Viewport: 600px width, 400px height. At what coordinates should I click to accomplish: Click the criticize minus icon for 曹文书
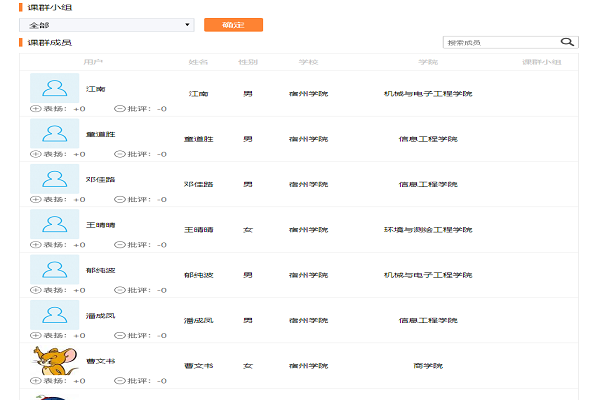click(120, 381)
